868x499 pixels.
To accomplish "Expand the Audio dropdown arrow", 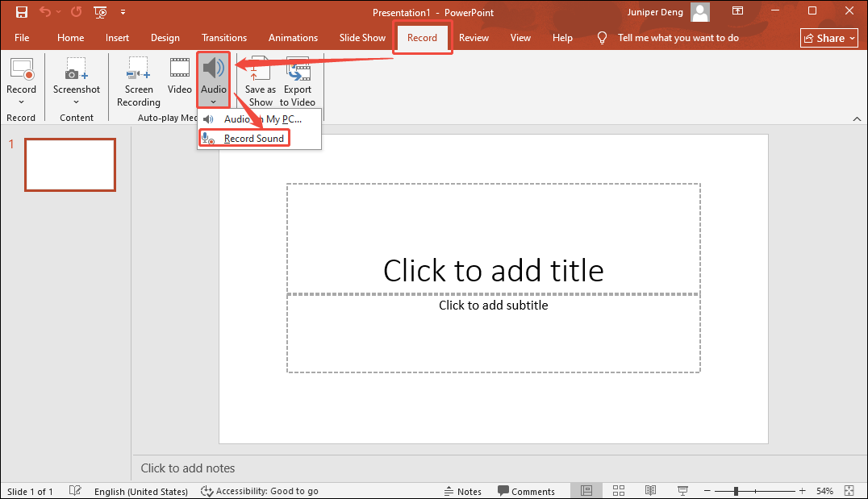I will click(213, 101).
